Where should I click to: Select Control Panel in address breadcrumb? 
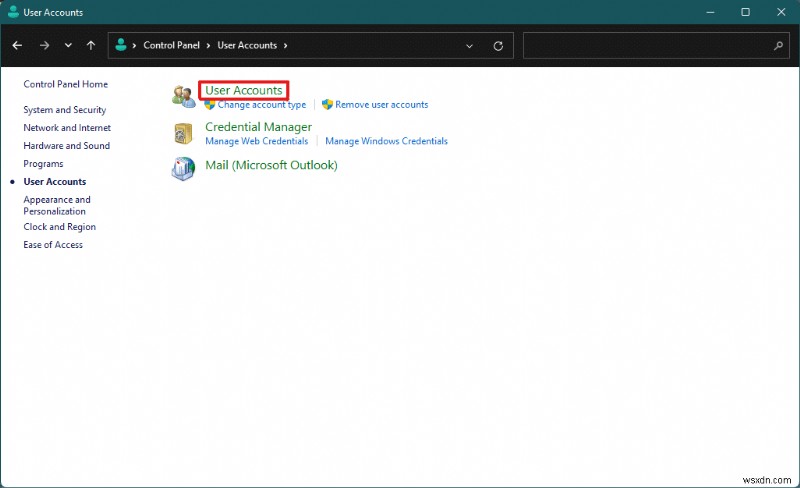tap(171, 45)
